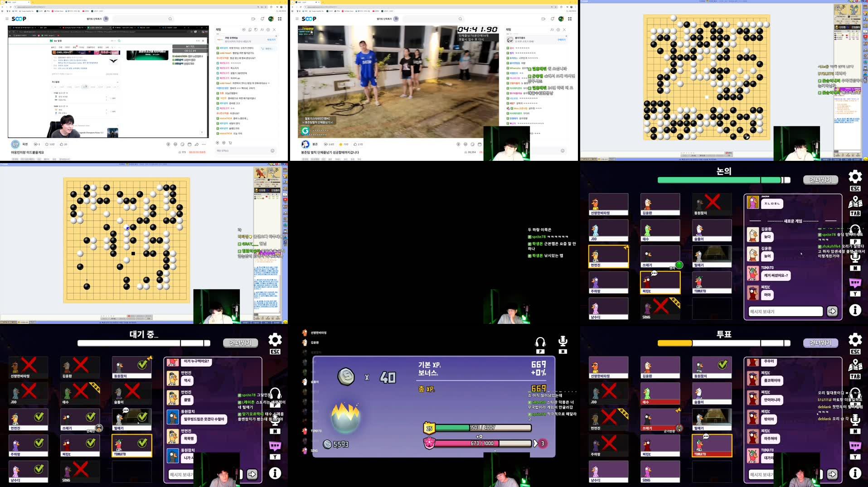Open the map using the TAB icon
Image resolution: width=868 pixels, height=487 pixels.
tap(855, 201)
